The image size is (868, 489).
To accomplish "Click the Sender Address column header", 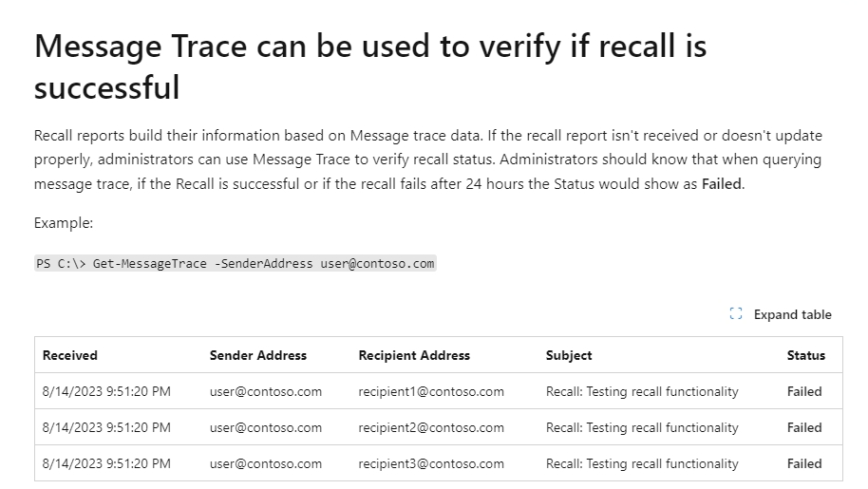I will (x=258, y=355).
